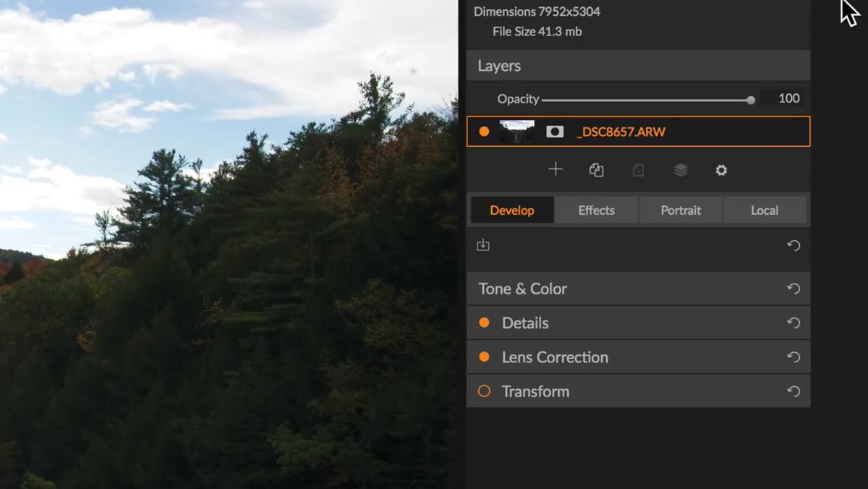Image resolution: width=868 pixels, height=489 pixels.
Task: Click the _DSC8657.ARW layer name
Action: (621, 132)
